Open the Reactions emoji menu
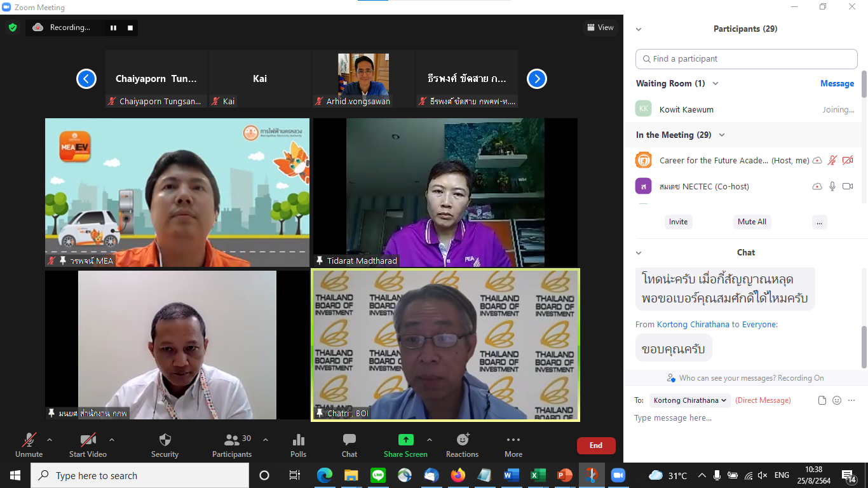This screenshot has width=868, height=488. 462,444
